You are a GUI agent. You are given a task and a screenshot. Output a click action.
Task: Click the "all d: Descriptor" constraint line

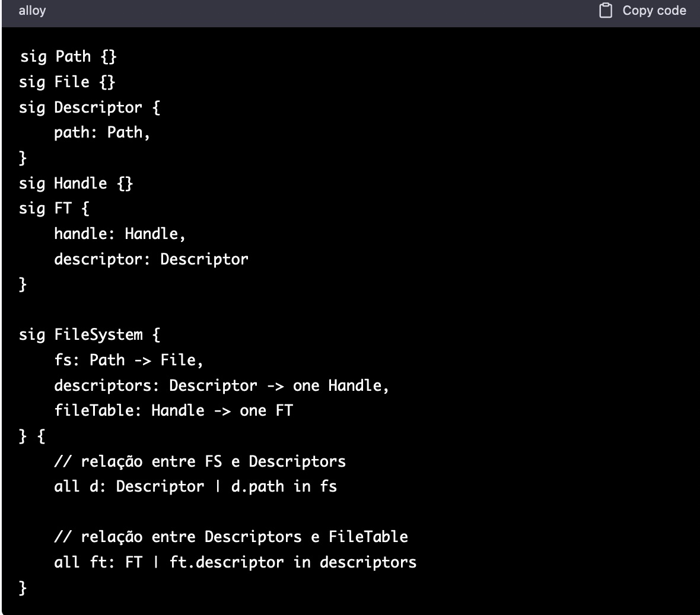[x=195, y=486]
